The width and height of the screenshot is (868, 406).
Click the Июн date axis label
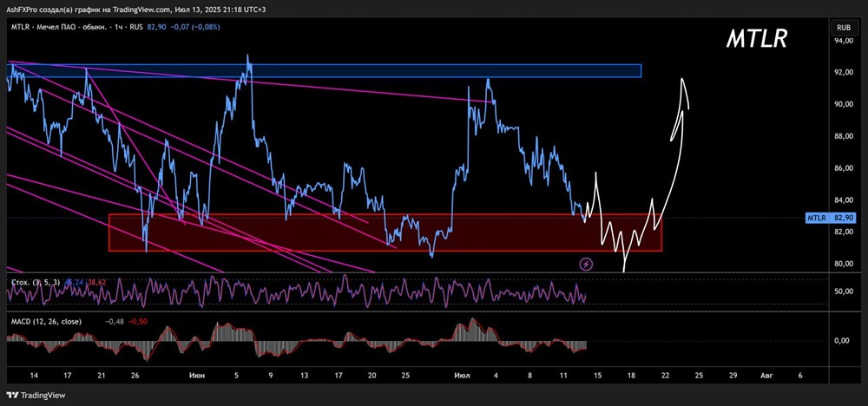coord(197,376)
